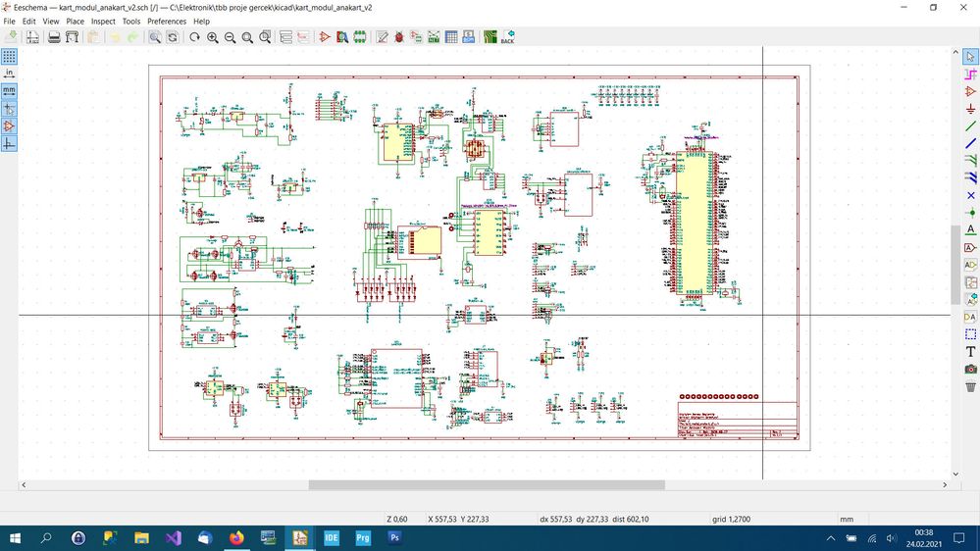Select the green place wire tool

pos(970,126)
